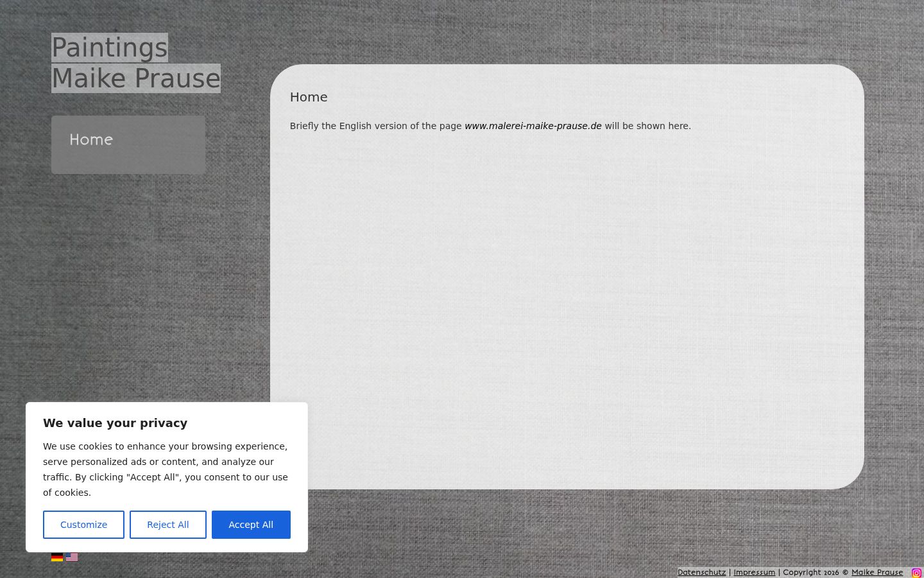The width and height of the screenshot is (924, 578).
Task: Click the Customize cookie button
Action: [83, 525]
